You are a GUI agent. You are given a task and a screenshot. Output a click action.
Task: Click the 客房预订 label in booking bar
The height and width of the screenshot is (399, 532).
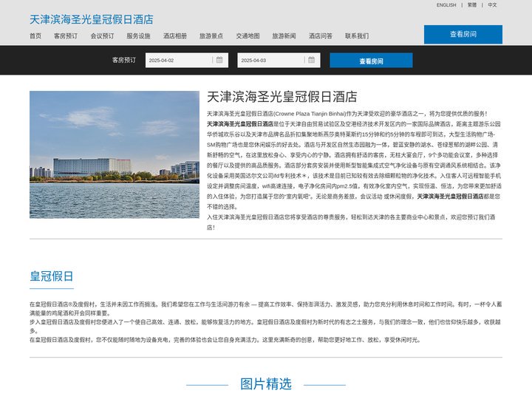pos(124,60)
